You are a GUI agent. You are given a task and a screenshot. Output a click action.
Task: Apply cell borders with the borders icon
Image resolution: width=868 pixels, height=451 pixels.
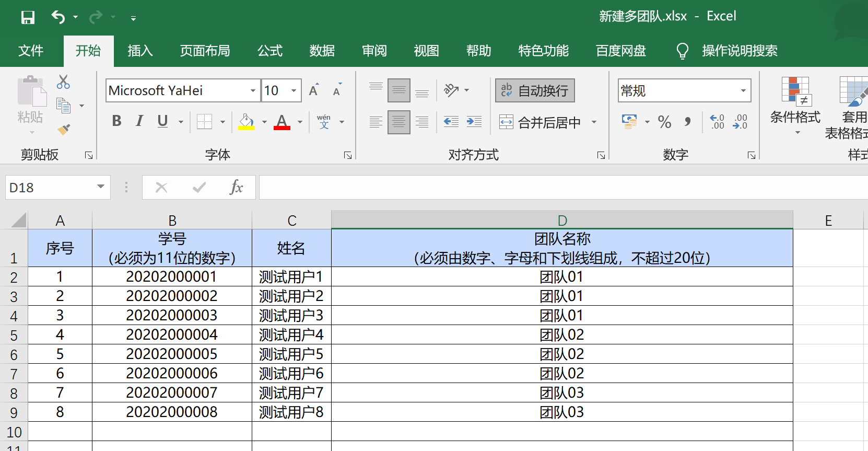pos(204,122)
